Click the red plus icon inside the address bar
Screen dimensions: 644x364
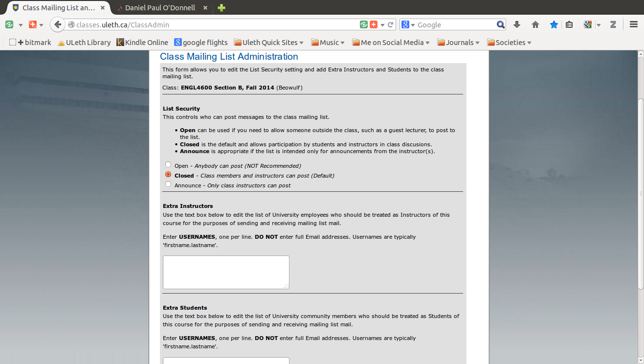click(x=374, y=24)
